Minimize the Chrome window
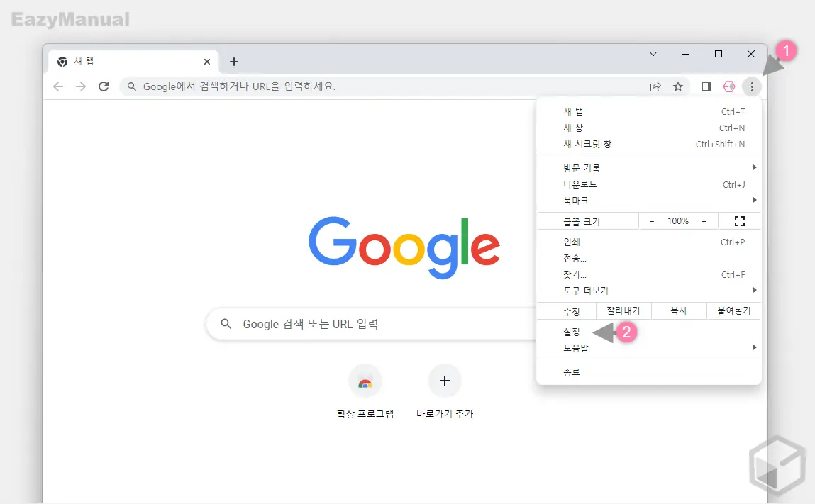This screenshot has width=815, height=504. pyautogui.click(x=686, y=54)
